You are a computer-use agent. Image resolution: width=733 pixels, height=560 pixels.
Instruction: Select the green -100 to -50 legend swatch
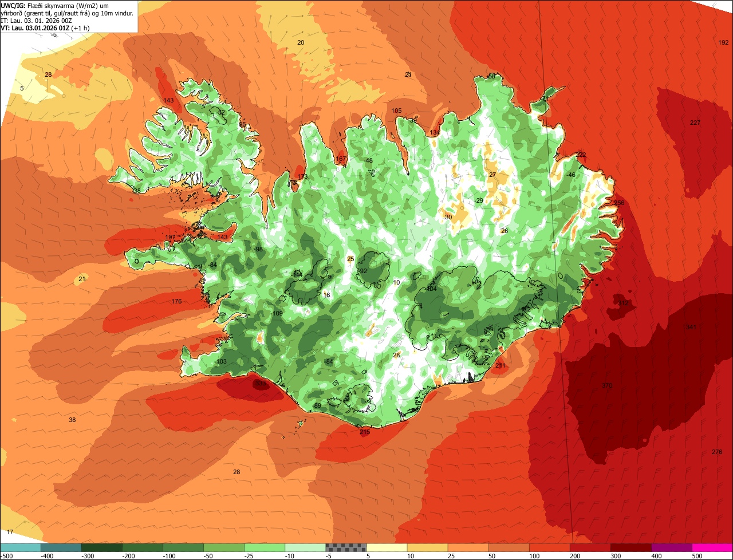click(x=183, y=547)
